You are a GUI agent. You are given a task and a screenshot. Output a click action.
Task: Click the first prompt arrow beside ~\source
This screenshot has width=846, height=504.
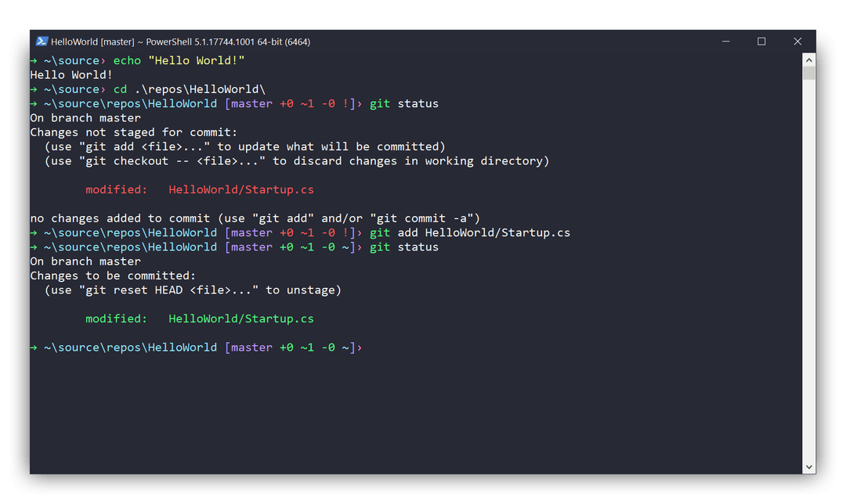pos(34,60)
